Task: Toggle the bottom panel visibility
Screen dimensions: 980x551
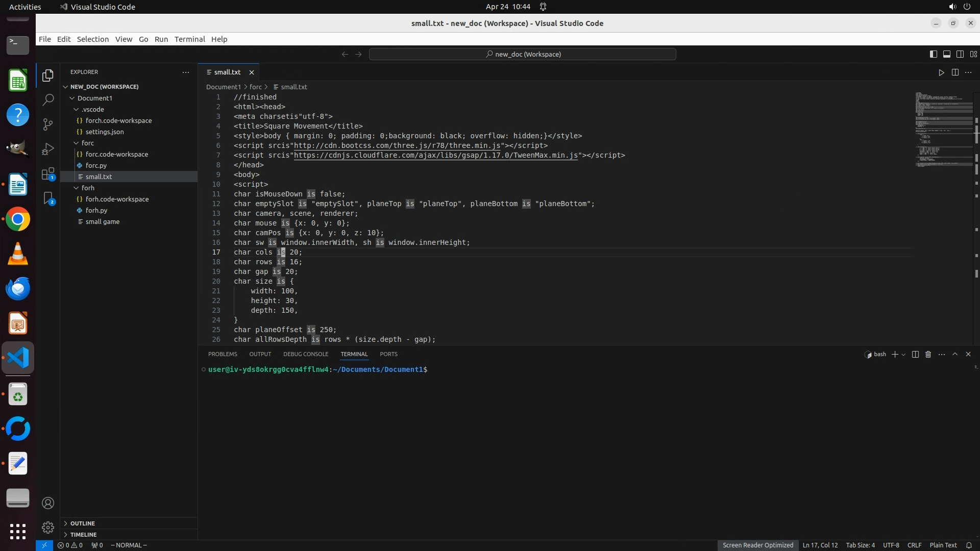Action: 947,54
